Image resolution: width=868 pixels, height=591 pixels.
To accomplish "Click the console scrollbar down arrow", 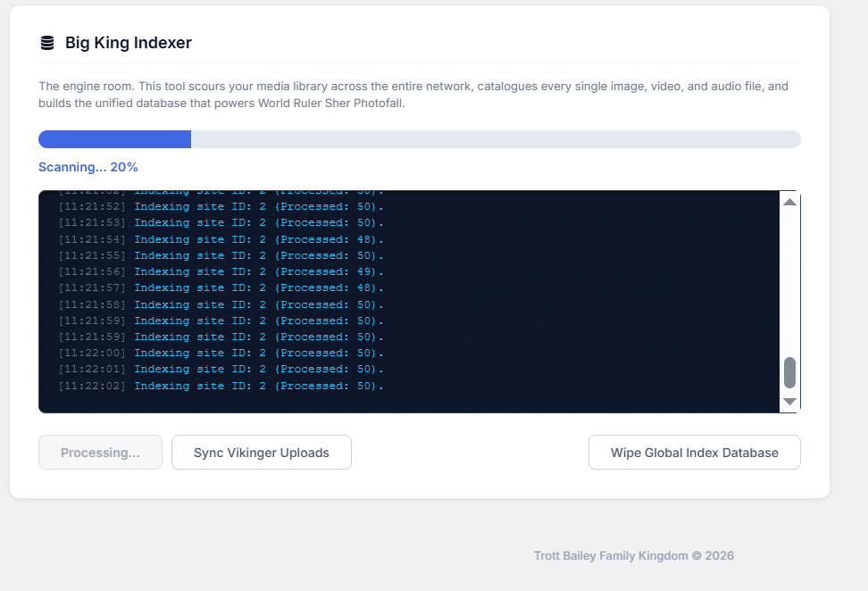I will coord(789,402).
